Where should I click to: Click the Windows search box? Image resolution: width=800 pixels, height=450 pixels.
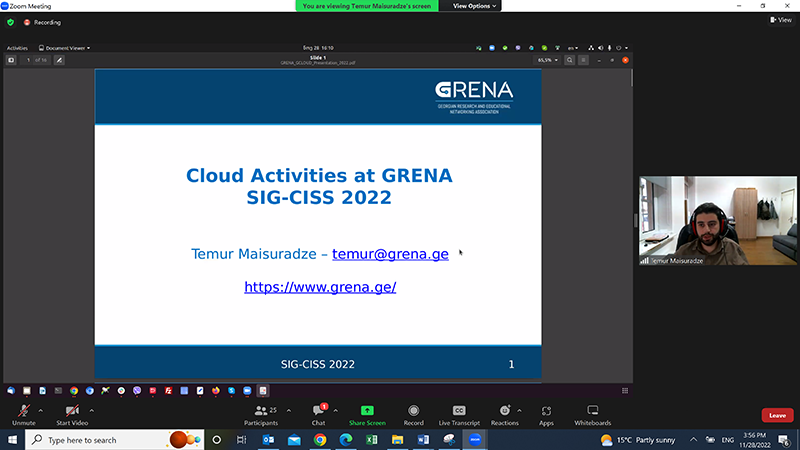coord(115,440)
